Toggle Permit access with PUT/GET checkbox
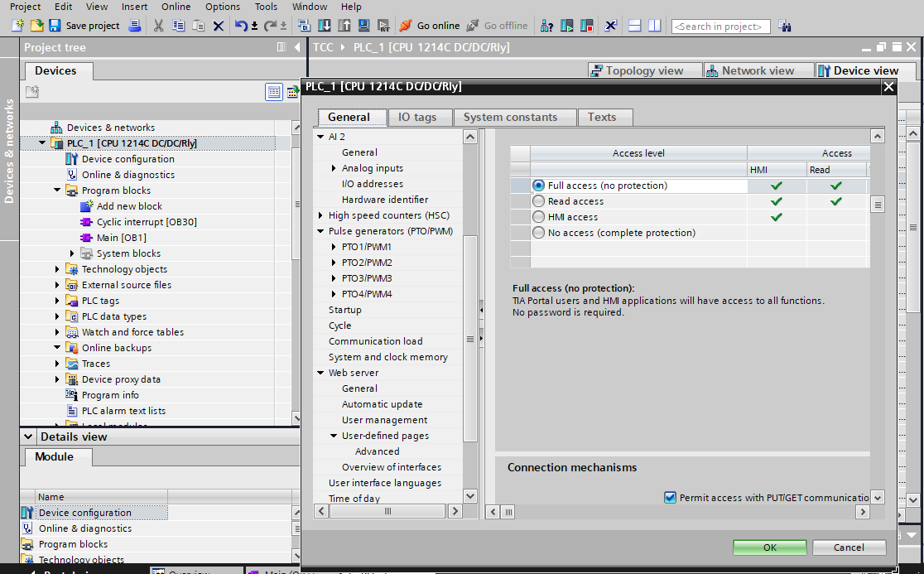 pyautogui.click(x=670, y=498)
